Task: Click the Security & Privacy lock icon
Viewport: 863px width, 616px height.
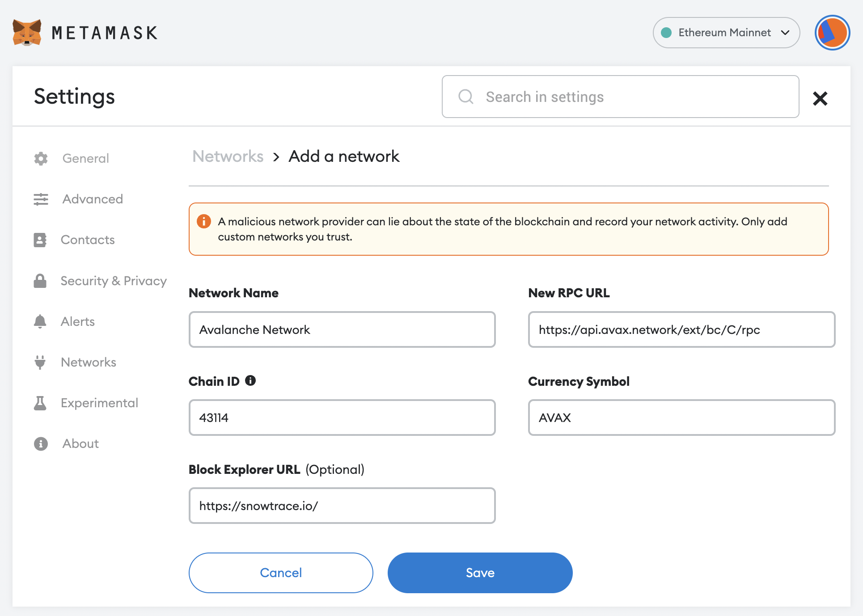Action: point(40,281)
